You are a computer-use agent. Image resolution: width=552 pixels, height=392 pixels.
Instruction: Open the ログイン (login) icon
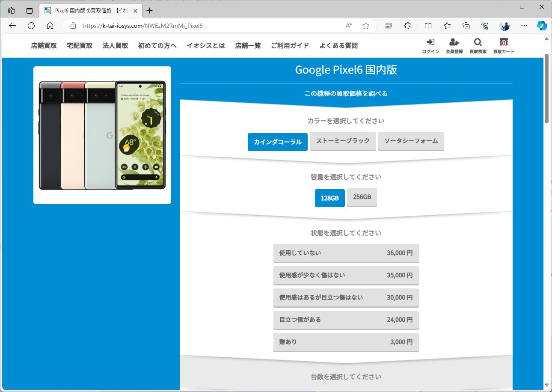point(430,46)
